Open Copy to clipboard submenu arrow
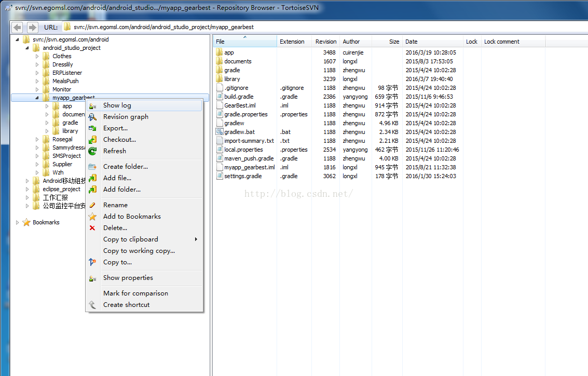The image size is (588, 376). pos(196,239)
